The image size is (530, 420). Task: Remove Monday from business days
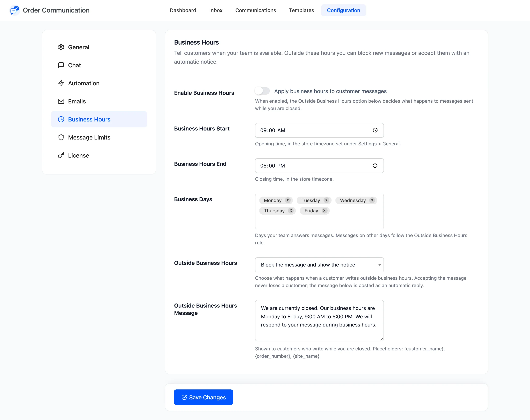coord(288,200)
